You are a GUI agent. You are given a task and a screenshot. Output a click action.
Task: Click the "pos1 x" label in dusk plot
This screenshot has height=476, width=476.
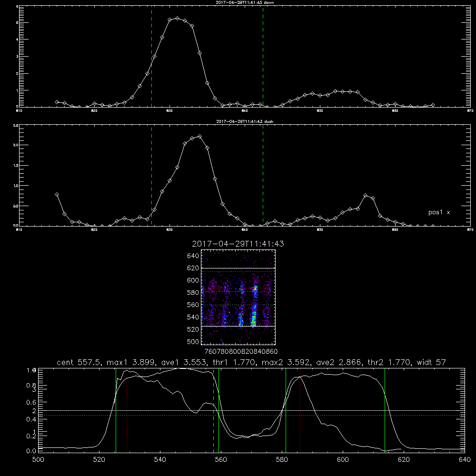click(439, 212)
